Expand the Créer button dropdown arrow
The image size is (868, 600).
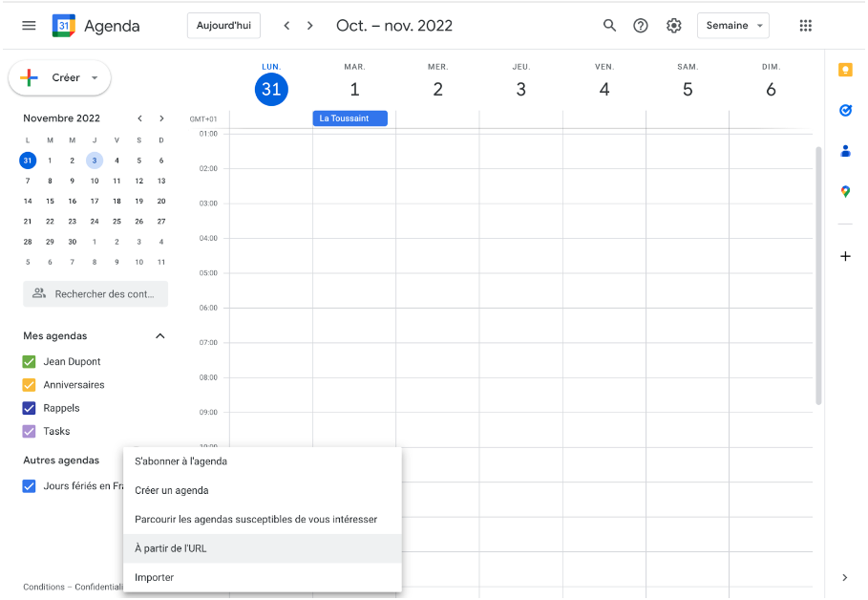pos(95,77)
